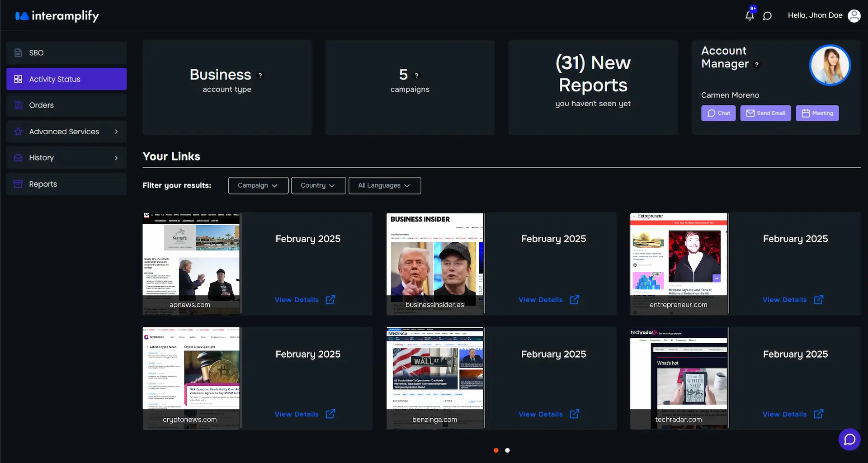Viewport: 868px width, 463px height.
Task: Click external link icon for techradar.com
Action: (x=819, y=414)
